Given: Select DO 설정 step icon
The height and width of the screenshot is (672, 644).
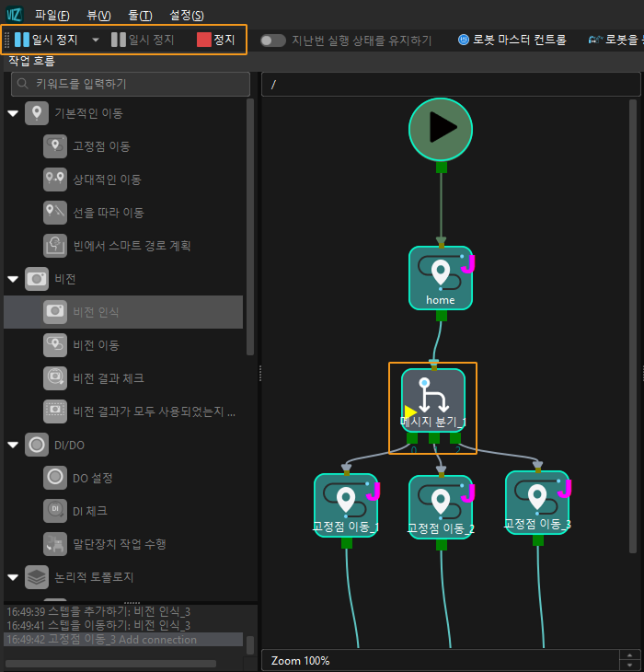Looking at the screenshot, I should pos(55,478).
